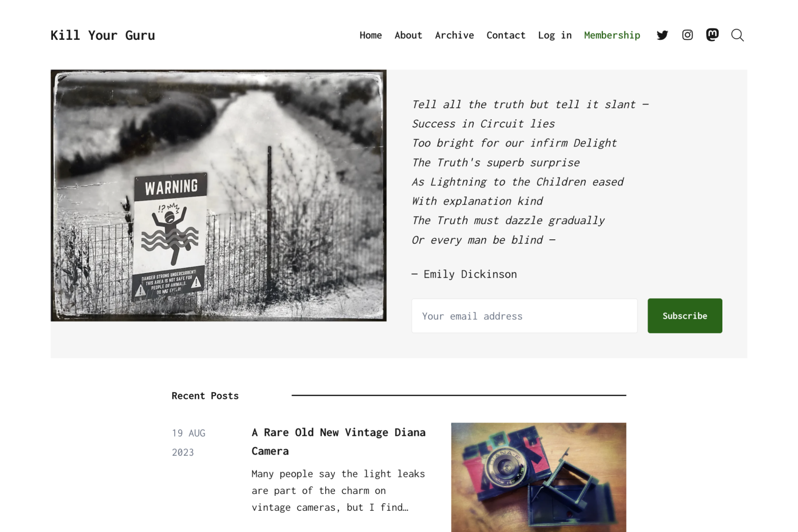
Task: Click the 19 AUG 2023 post date
Action: [188, 442]
